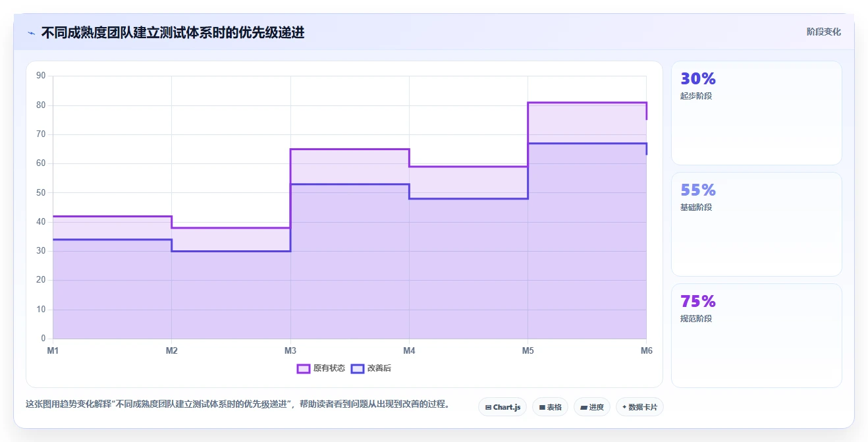Click the 改善后 legend label
This screenshot has width=868, height=442.
pos(379,368)
